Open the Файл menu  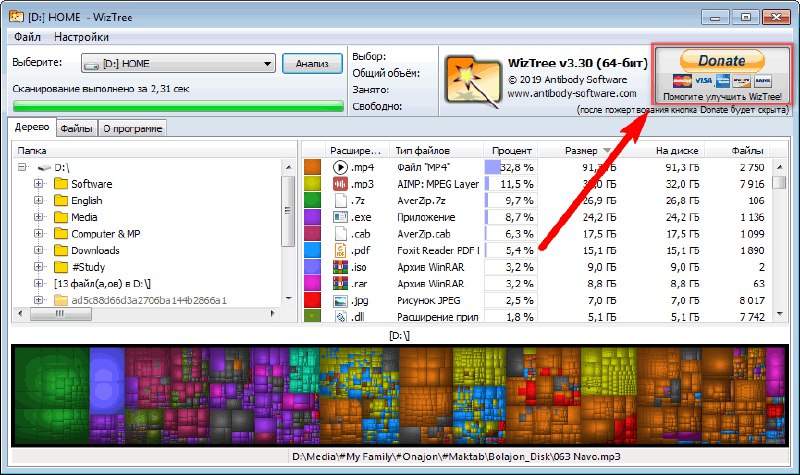27,37
